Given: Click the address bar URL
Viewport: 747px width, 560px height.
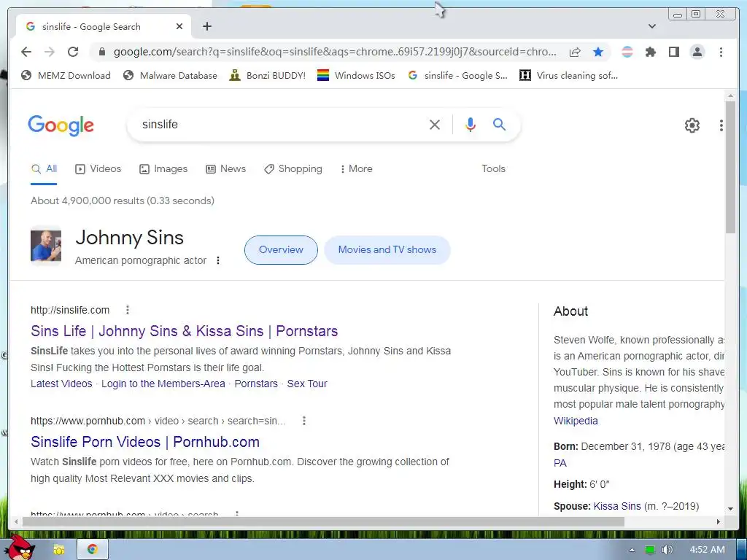Looking at the screenshot, I should (335, 52).
